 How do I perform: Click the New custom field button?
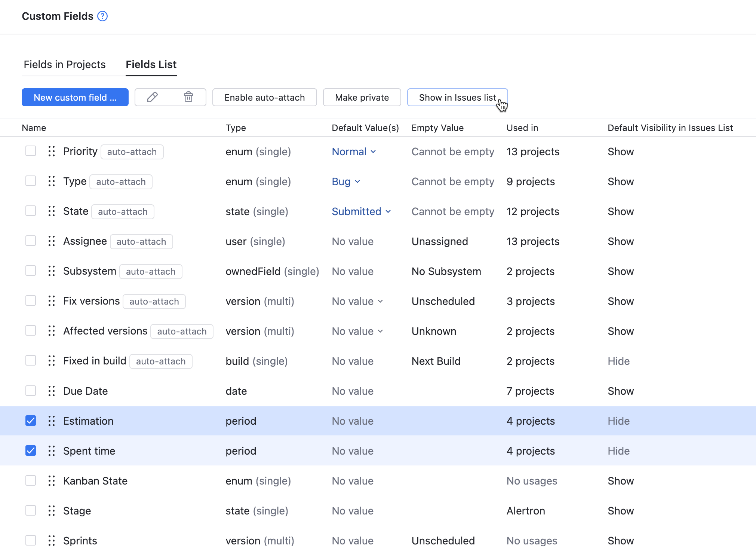(75, 97)
